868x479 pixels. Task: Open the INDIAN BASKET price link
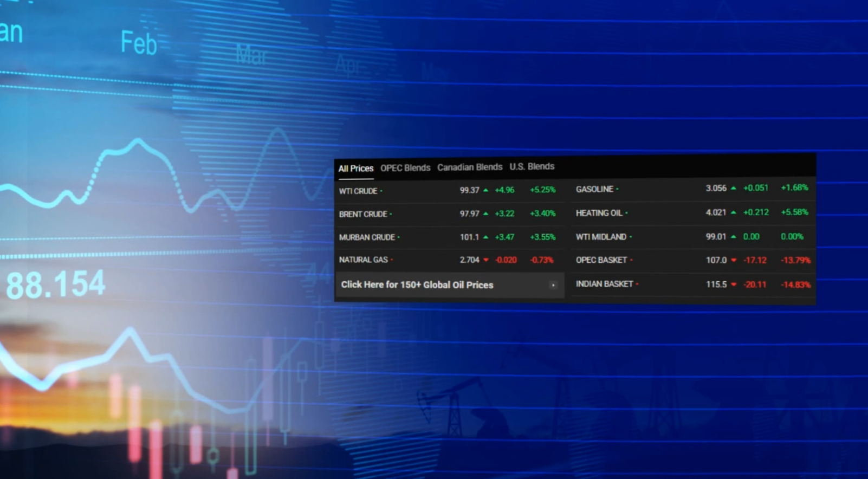click(x=604, y=284)
